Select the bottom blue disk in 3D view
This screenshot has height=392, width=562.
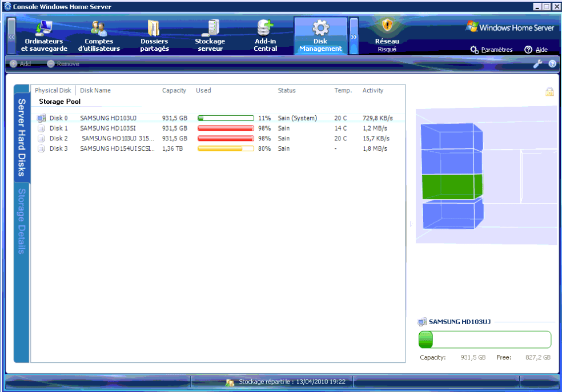click(x=453, y=214)
